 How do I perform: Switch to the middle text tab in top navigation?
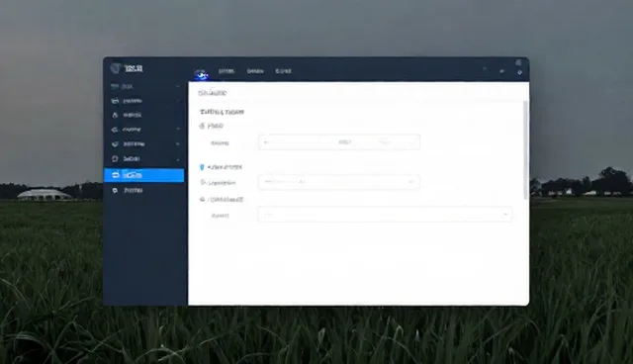(255, 71)
